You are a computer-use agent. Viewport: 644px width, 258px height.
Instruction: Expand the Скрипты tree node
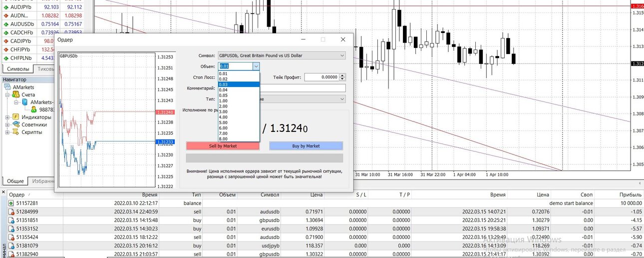coord(7,132)
